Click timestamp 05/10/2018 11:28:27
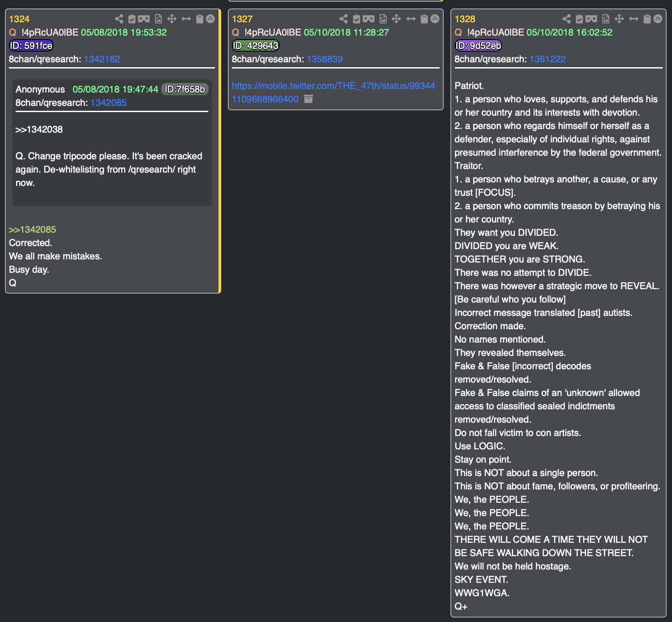The width and height of the screenshot is (672, 622). (x=346, y=32)
